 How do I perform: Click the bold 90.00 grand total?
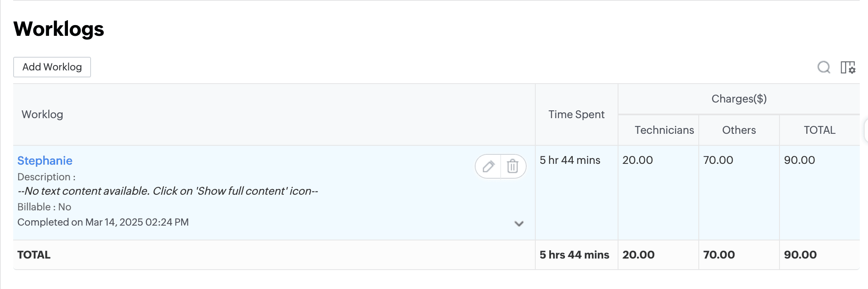[x=800, y=255]
